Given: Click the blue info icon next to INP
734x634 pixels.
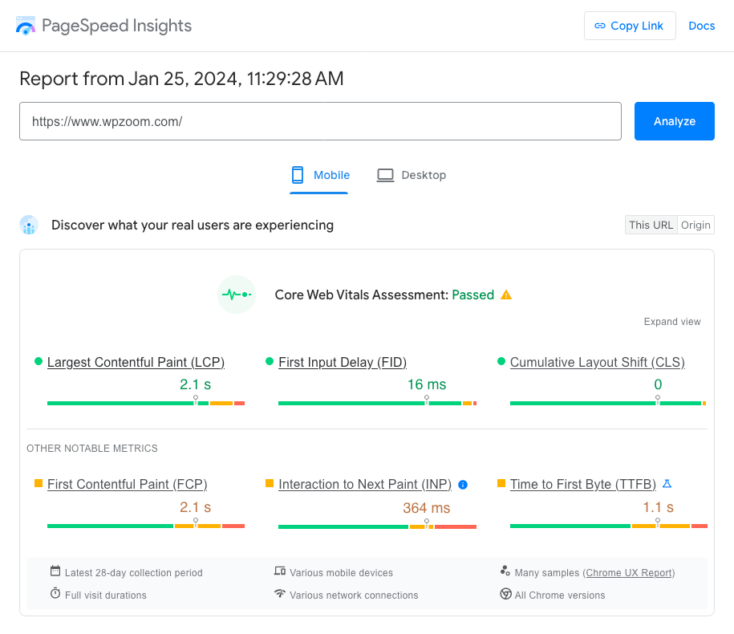Looking at the screenshot, I should pos(463,485).
